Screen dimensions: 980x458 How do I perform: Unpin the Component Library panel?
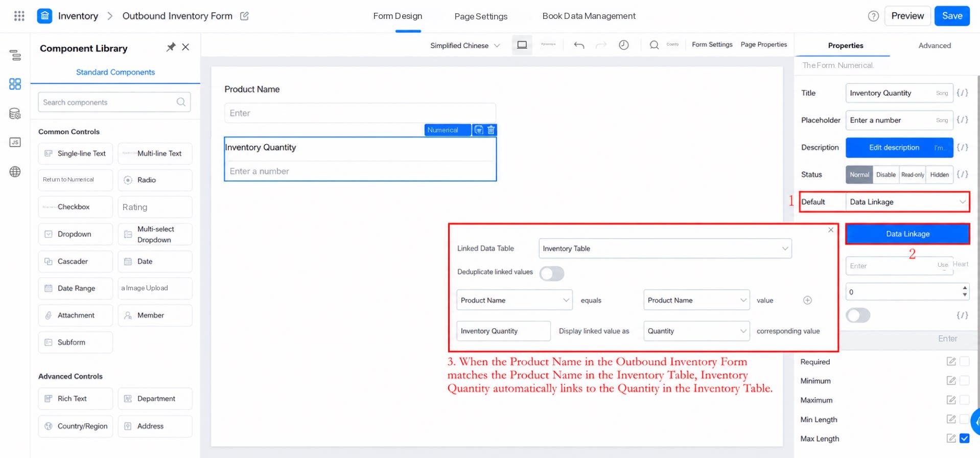171,47
